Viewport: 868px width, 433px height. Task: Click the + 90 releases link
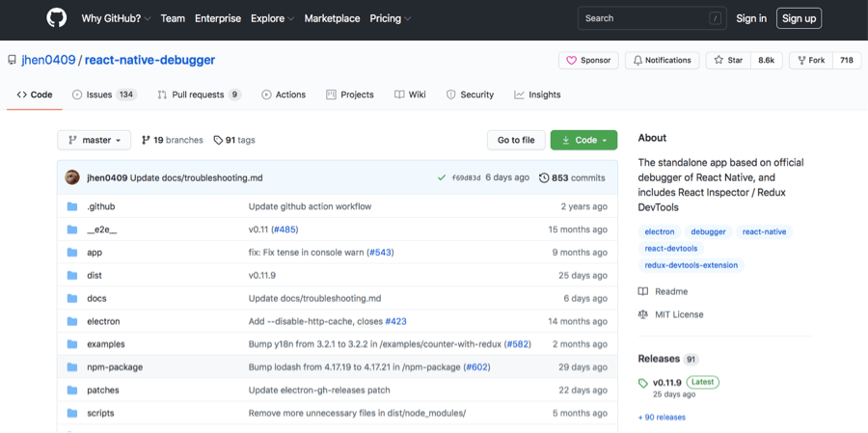point(662,417)
